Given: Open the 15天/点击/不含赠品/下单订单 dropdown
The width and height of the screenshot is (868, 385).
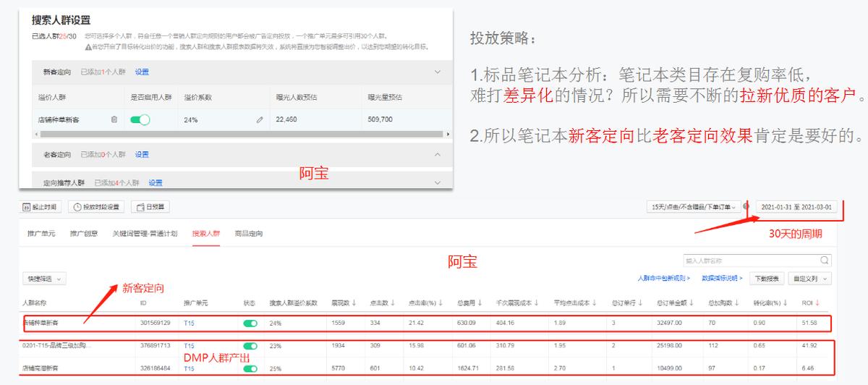Looking at the screenshot, I should click(x=692, y=207).
